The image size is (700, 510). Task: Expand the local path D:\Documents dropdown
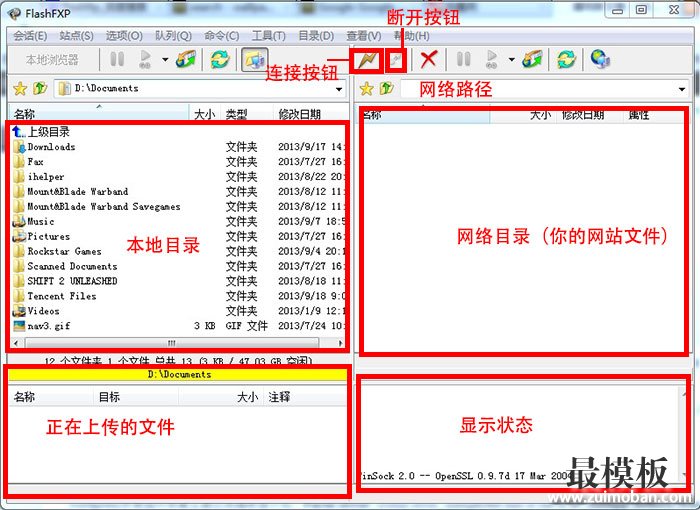340,89
